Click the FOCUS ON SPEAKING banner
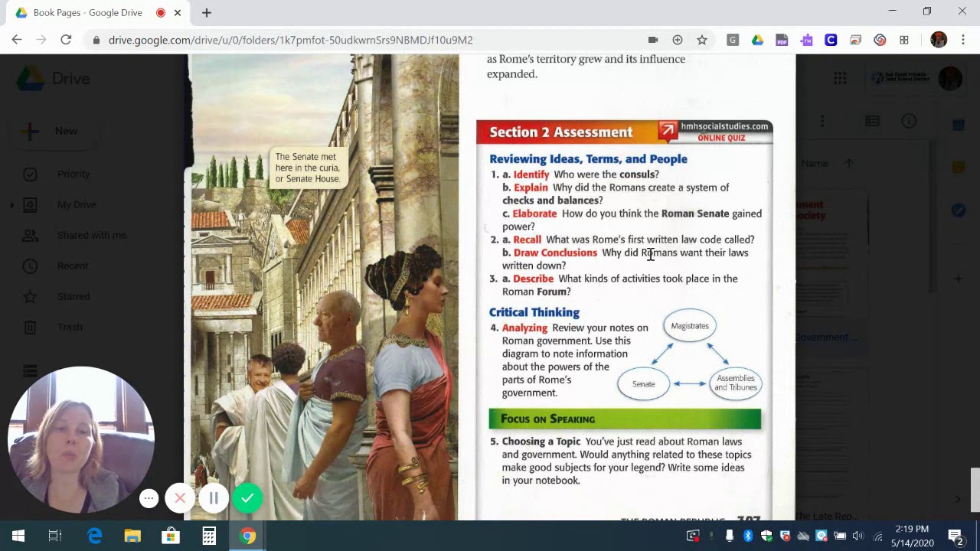The height and width of the screenshot is (551, 980). coord(625,419)
